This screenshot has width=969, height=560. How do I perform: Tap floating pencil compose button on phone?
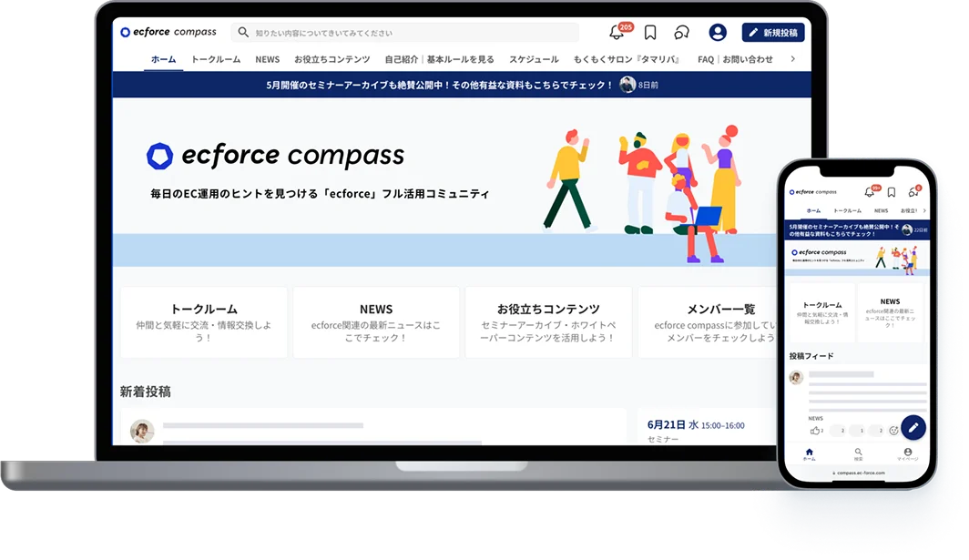[x=913, y=427]
